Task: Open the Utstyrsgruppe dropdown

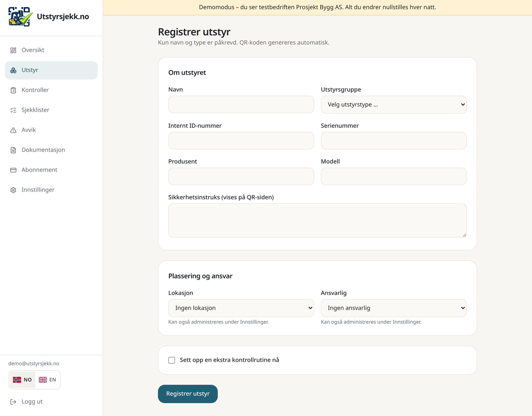Action: pyautogui.click(x=393, y=104)
